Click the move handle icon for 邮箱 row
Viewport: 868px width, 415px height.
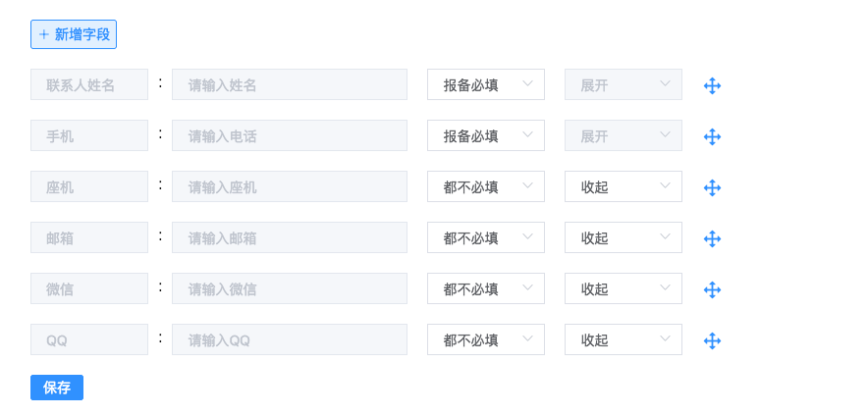(x=712, y=238)
